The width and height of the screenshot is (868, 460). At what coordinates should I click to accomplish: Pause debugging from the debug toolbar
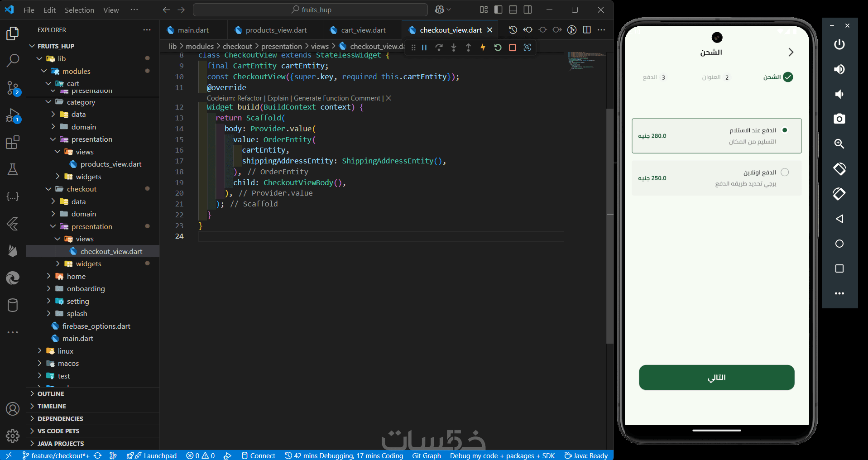tap(424, 48)
